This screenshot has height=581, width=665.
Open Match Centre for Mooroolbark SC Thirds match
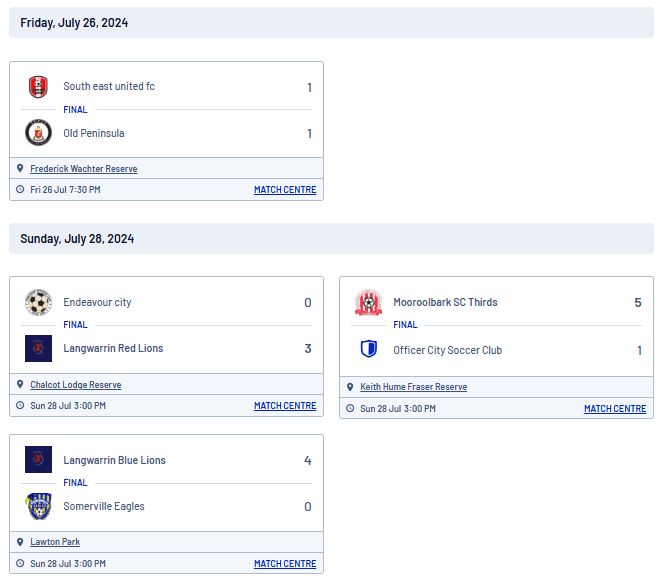tap(615, 408)
